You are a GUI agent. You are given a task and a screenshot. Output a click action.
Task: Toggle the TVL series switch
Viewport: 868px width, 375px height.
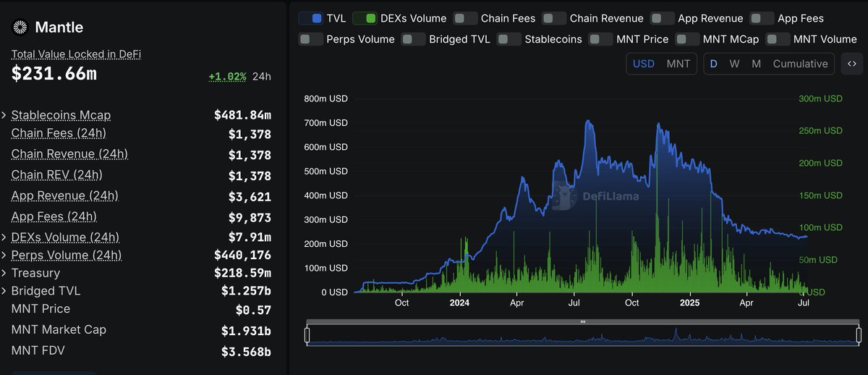click(310, 18)
